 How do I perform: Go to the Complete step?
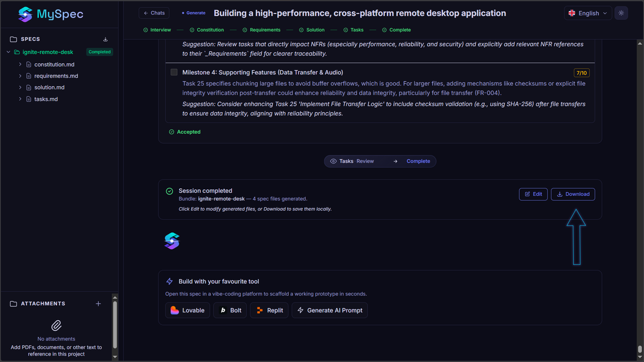coord(396,30)
